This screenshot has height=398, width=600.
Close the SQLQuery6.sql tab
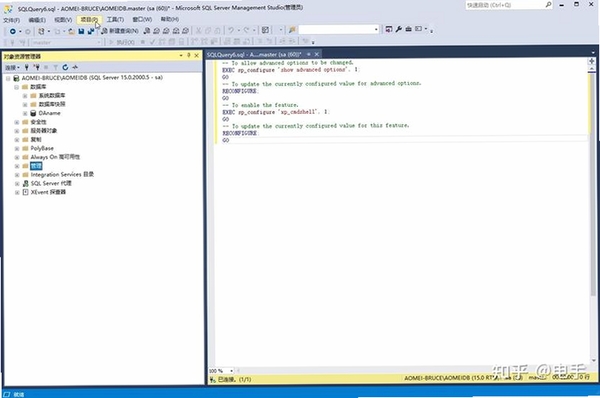316,54
